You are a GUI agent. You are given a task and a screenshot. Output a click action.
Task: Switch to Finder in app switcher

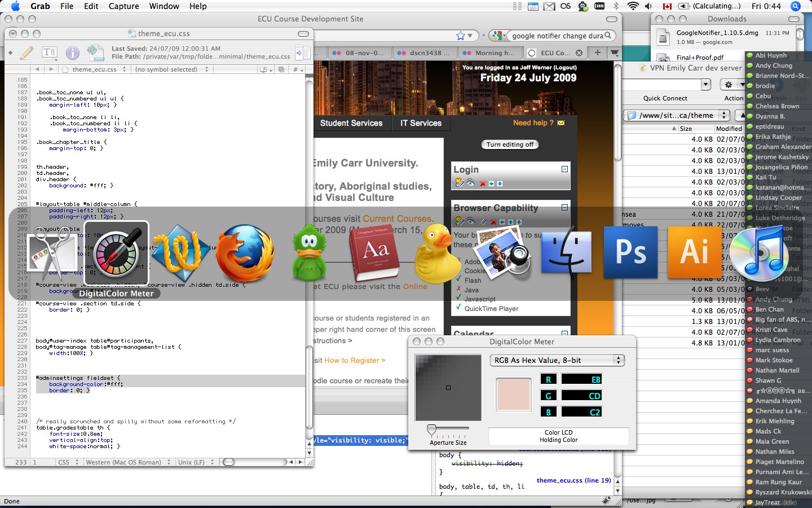[x=566, y=253]
